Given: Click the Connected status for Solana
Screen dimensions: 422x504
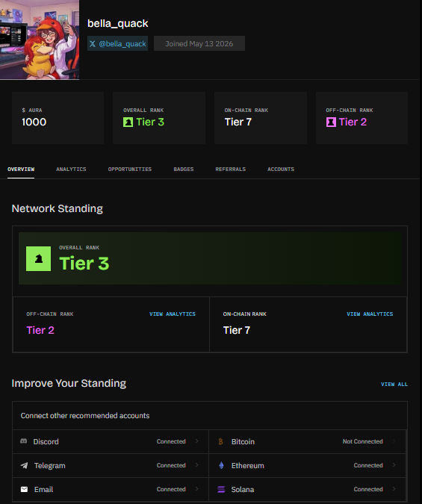Looking at the screenshot, I should click(368, 489).
